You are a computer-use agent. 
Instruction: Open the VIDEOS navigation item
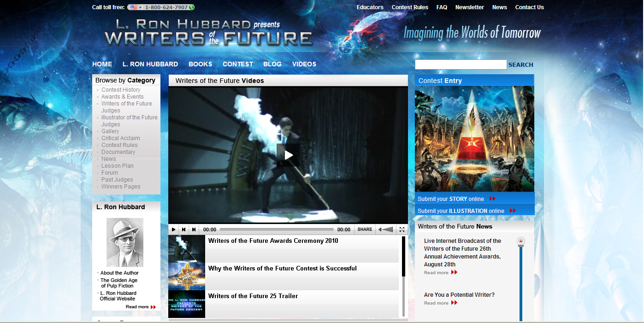click(x=304, y=64)
